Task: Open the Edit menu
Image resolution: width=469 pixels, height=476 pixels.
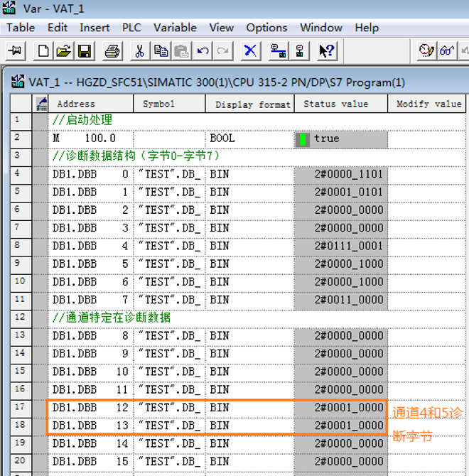Action: coord(58,28)
